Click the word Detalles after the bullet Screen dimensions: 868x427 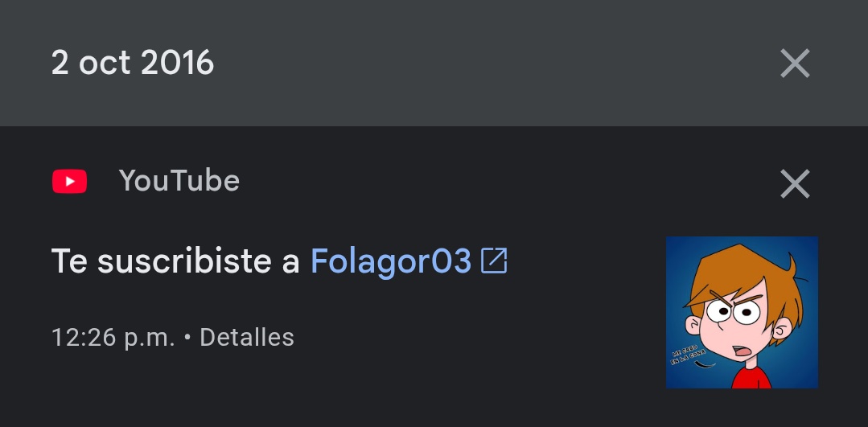click(x=247, y=337)
